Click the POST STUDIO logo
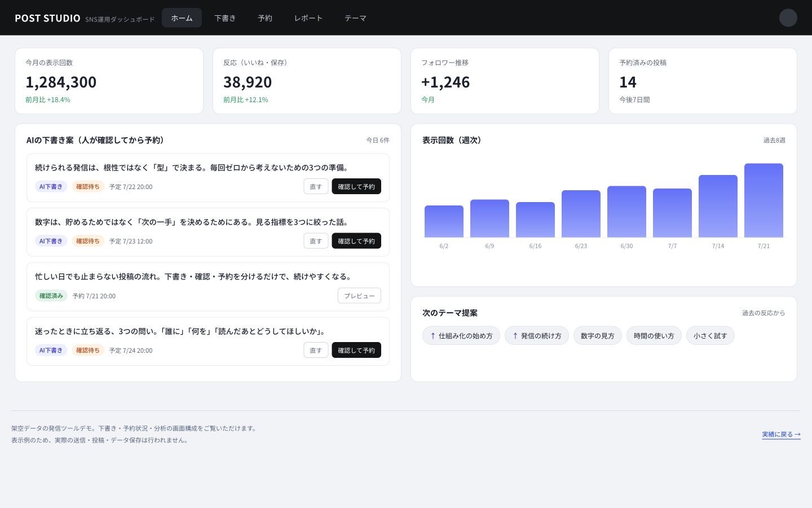 pos(47,18)
